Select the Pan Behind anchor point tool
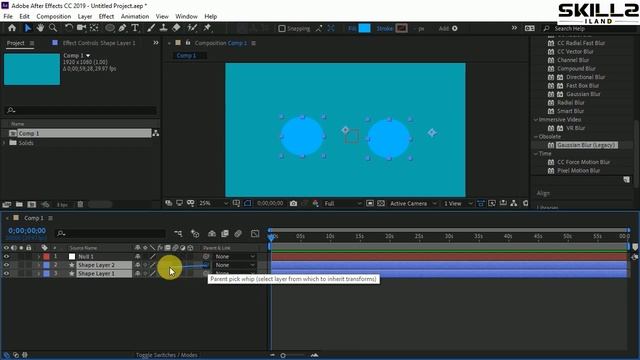The image size is (640, 360). pyautogui.click(x=94, y=28)
